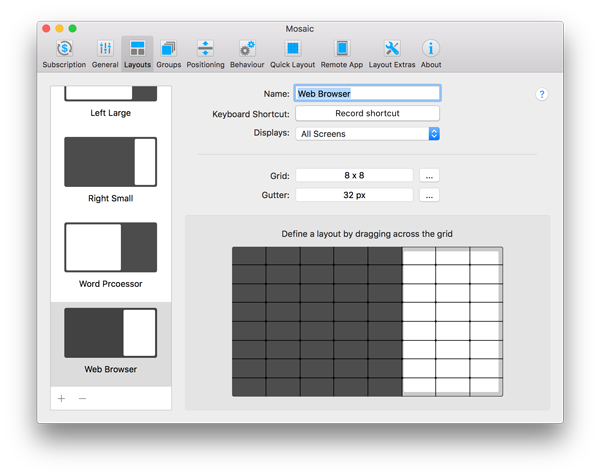Click the top-left cell of layout grid

(x=249, y=256)
